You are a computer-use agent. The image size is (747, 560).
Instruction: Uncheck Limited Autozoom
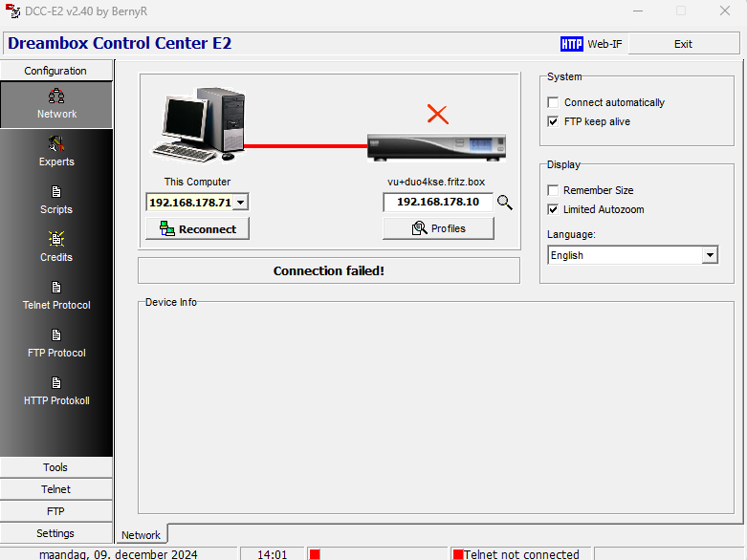pos(553,209)
